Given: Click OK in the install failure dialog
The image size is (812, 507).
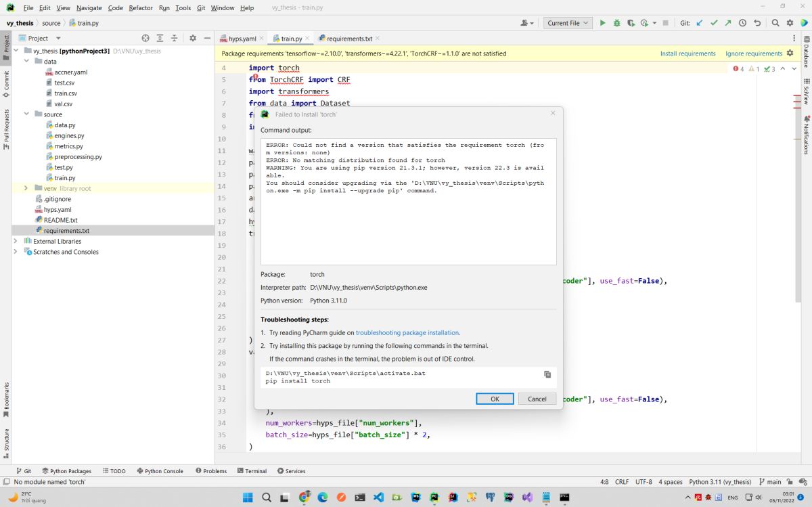Looking at the screenshot, I should [495, 399].
